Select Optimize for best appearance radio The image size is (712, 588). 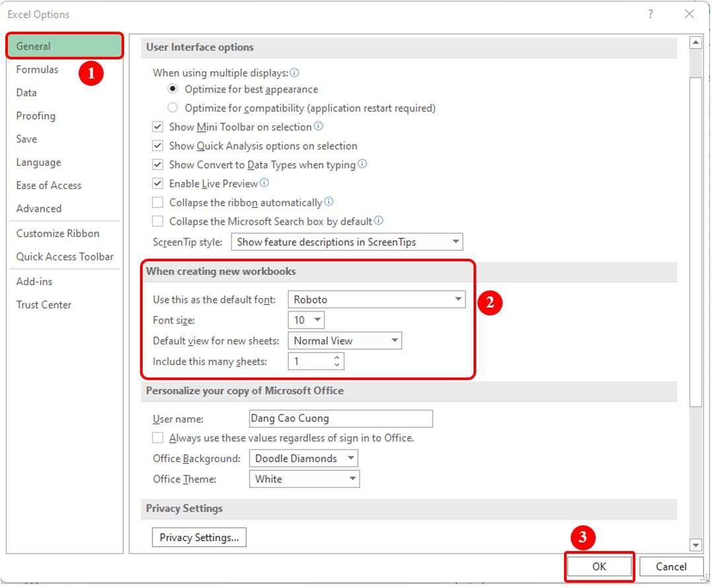click(x=172, y=89)
